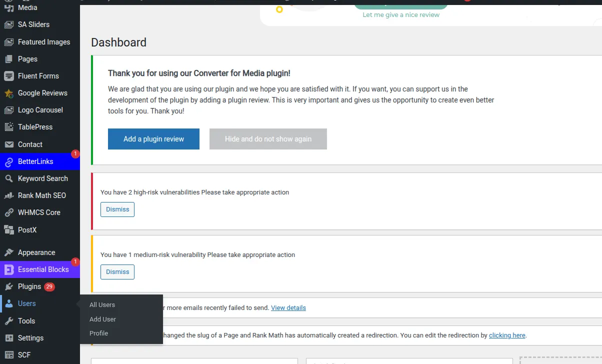Viewport: 602px width, 364px height.
Task: Open Logo Carousel via its icon
Action: click(8, 110)
